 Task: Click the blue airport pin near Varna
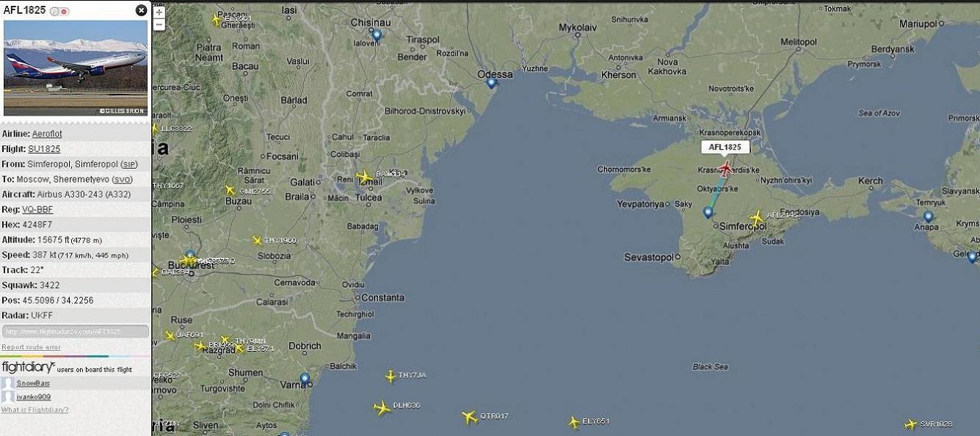[305, 379]
